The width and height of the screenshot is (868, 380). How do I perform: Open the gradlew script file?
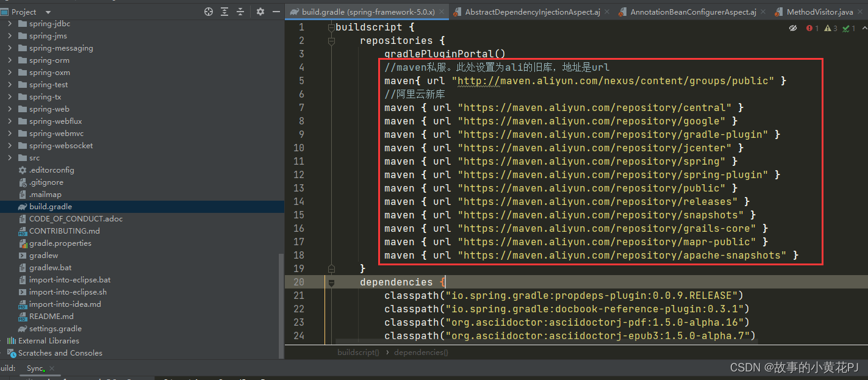coord(44,256)
